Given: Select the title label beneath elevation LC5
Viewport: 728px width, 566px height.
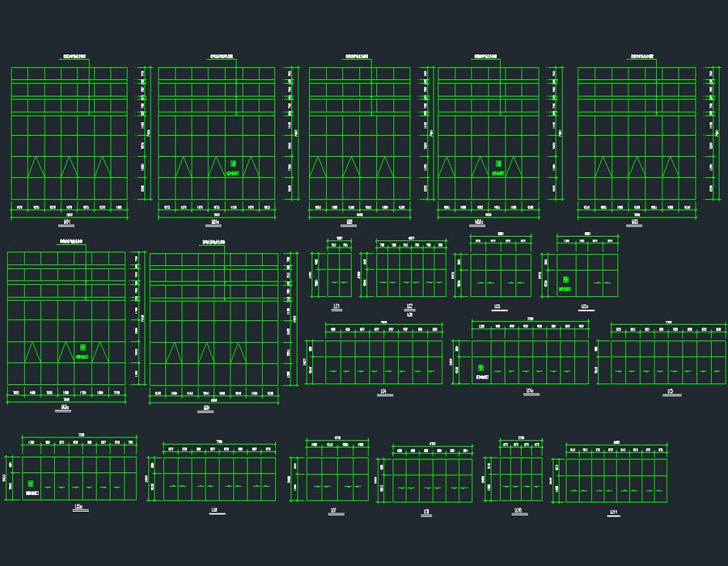Looking at the screenshot, I should (x=671, y=392).
